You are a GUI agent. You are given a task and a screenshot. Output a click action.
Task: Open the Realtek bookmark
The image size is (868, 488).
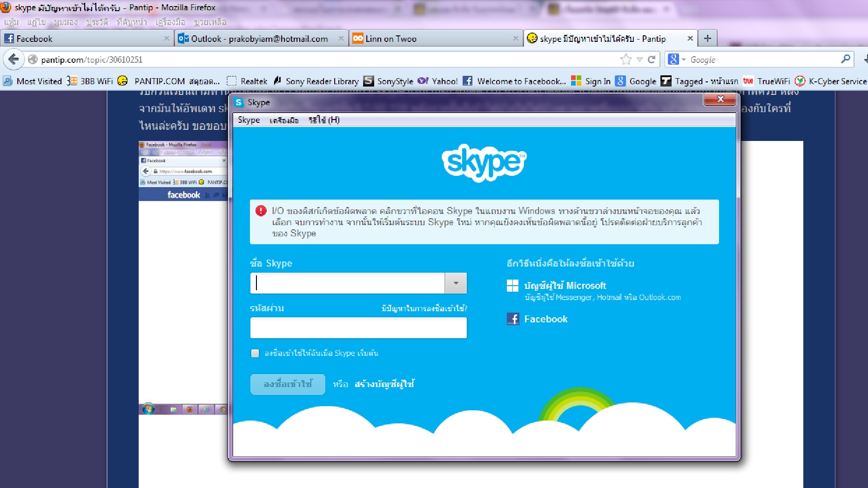pyautogui.click(x=247, y=81)
